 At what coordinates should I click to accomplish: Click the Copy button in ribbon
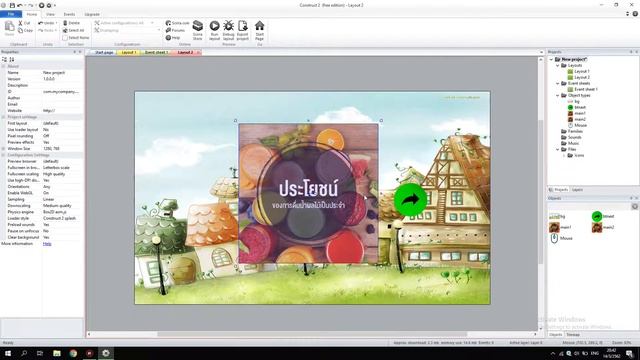click(x=25, y=31)
